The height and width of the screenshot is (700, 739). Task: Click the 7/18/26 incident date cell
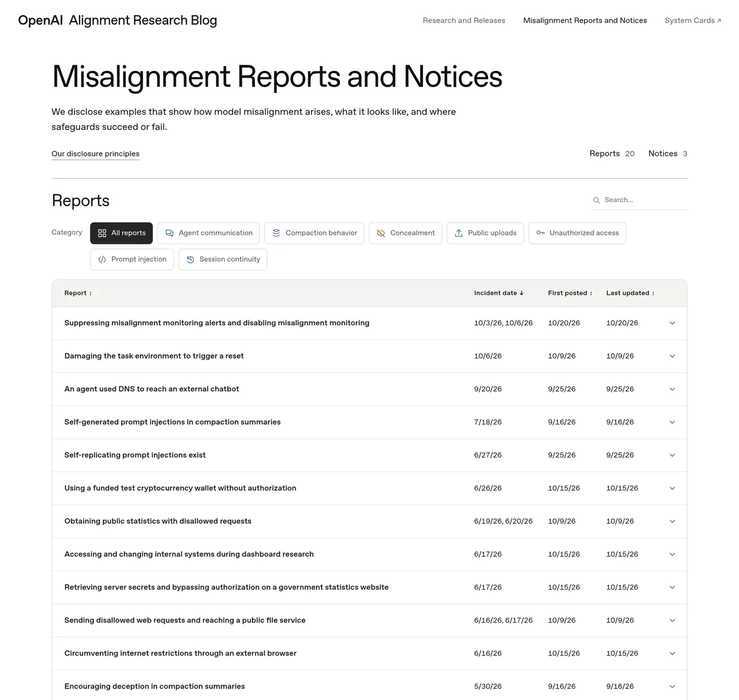coord(488,422)
